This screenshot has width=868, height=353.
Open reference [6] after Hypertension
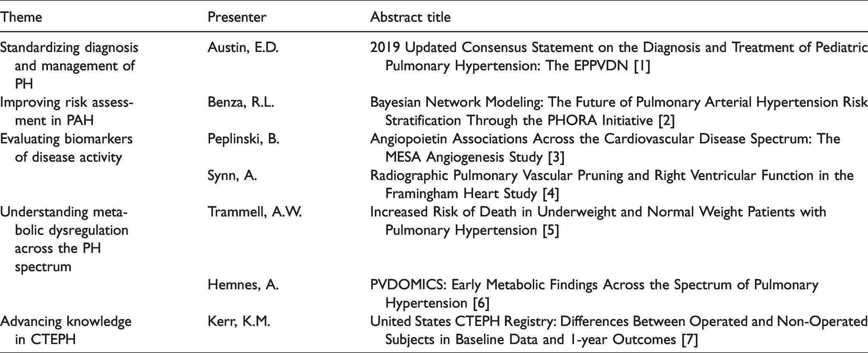[481, 303]
